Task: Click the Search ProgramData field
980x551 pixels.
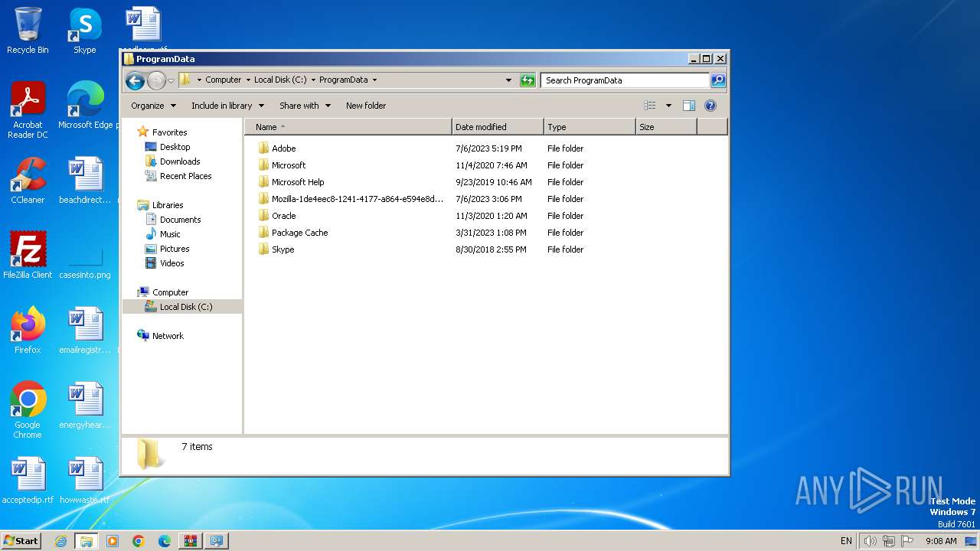Action: click(625, 80)
